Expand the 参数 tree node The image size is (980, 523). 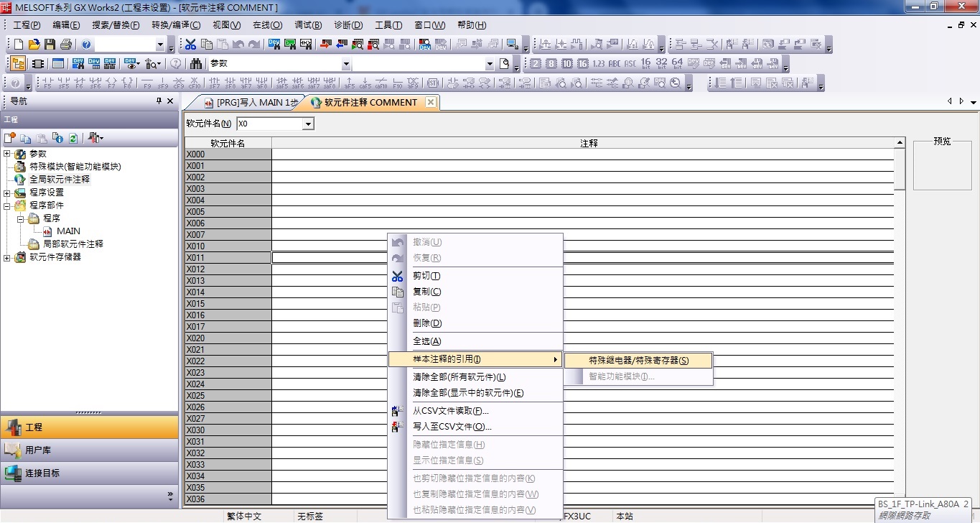click(x=7, y=154)
